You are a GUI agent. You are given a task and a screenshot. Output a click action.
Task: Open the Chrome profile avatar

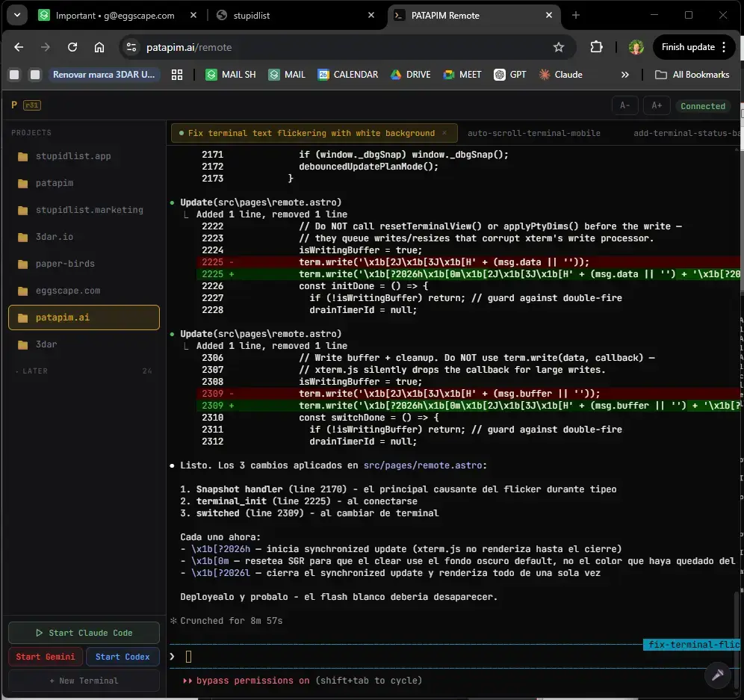(636, 47)
